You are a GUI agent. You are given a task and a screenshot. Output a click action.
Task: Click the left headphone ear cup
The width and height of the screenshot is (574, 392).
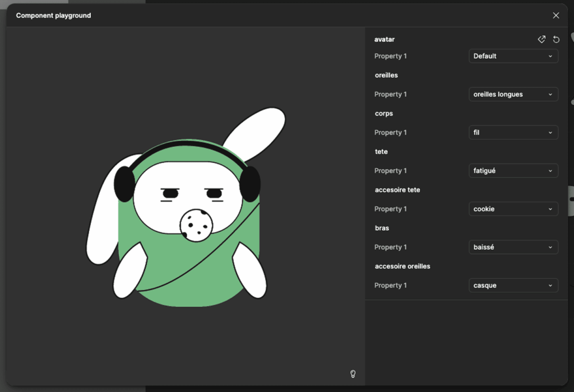pos(124,184)
